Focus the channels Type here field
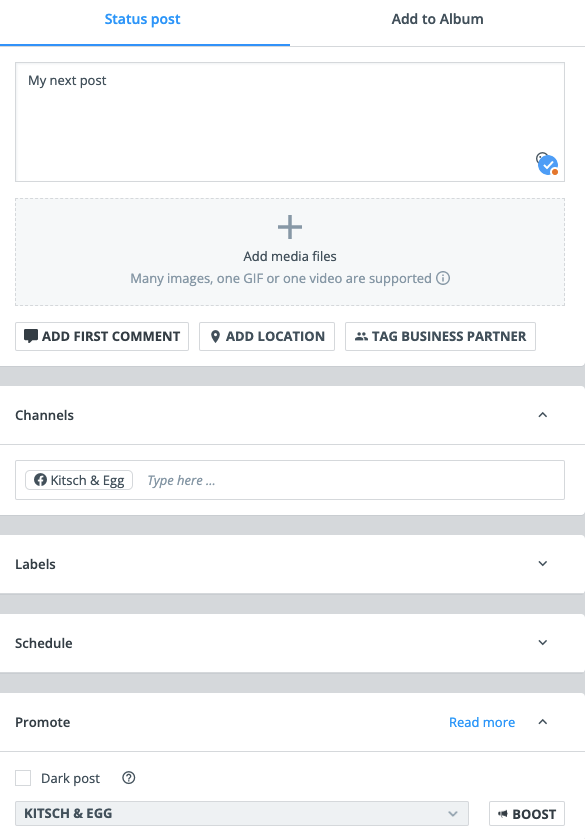 point(348,480)
